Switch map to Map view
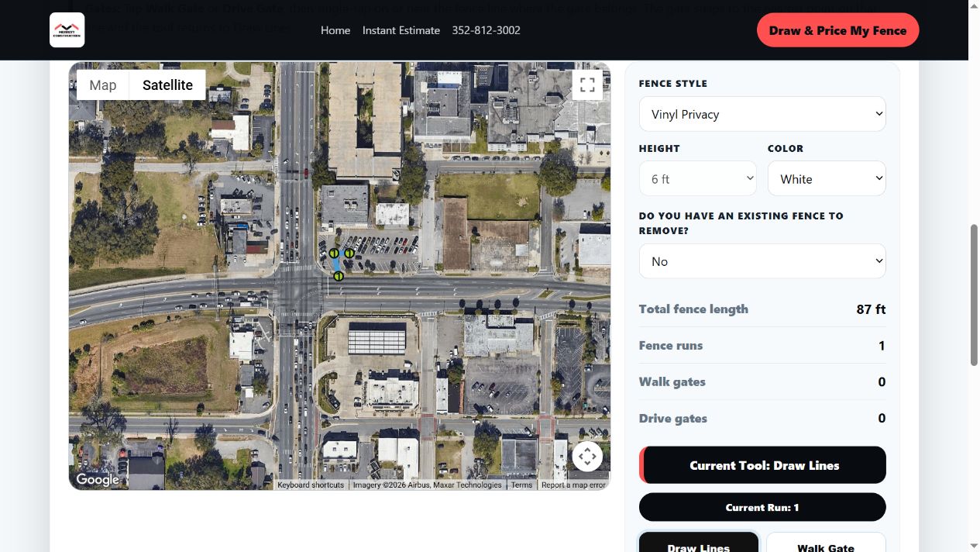The image size is (980, 552). pyautogui.click(x=103, y=85)
